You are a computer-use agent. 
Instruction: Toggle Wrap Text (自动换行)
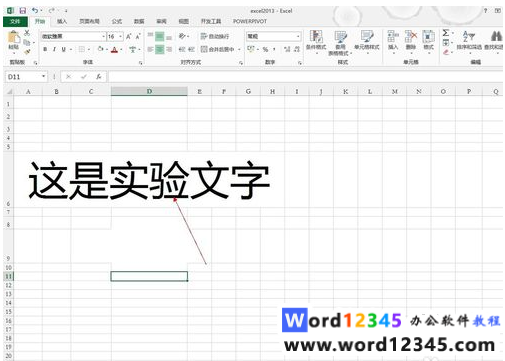click(x=215, y=36)
